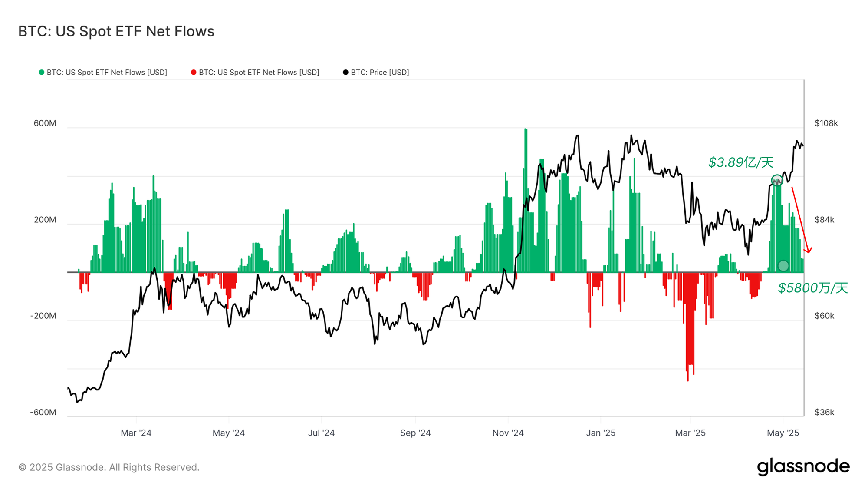Click the glassnode logo
Viewport: 868px width, 489px height.
(x=803, y=466)
